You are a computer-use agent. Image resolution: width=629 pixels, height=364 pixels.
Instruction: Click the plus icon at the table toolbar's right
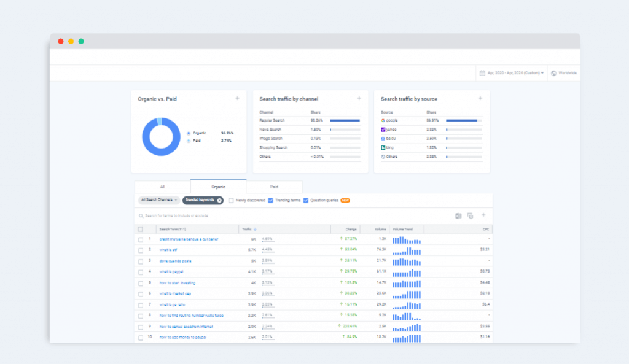tap(483, 215)
